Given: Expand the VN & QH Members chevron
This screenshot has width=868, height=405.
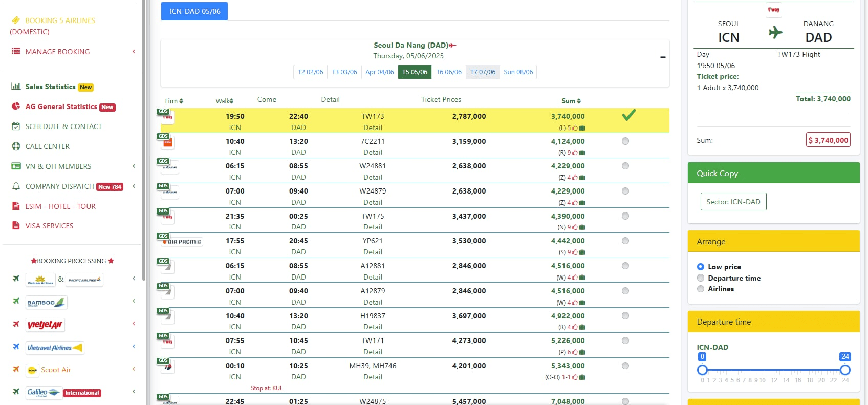Looking at the screenshot, I should tap(134, 166).
